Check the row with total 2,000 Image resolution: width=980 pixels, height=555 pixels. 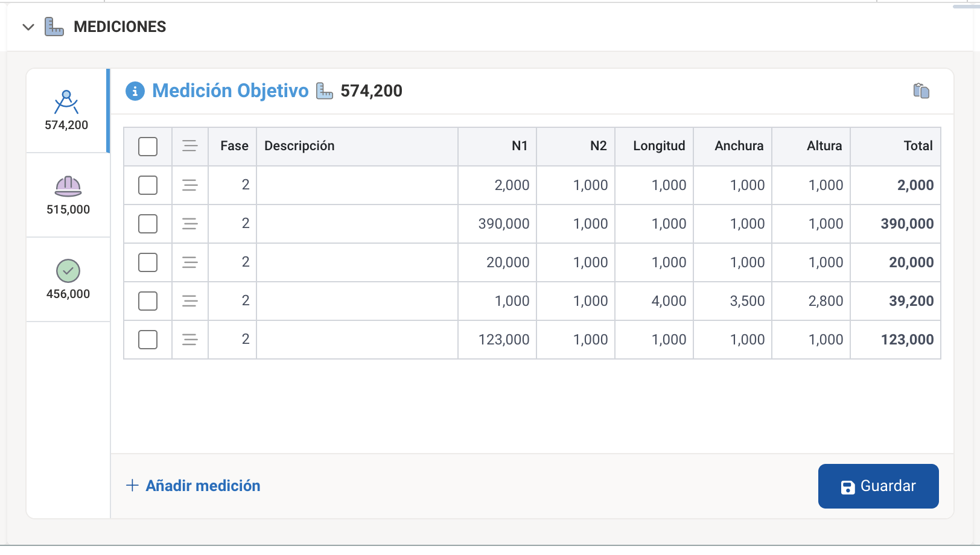148,185
